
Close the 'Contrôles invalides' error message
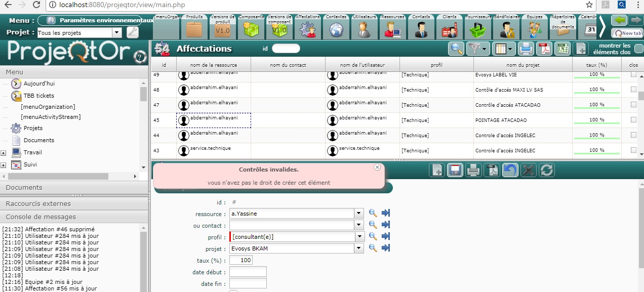pos(377,167)
